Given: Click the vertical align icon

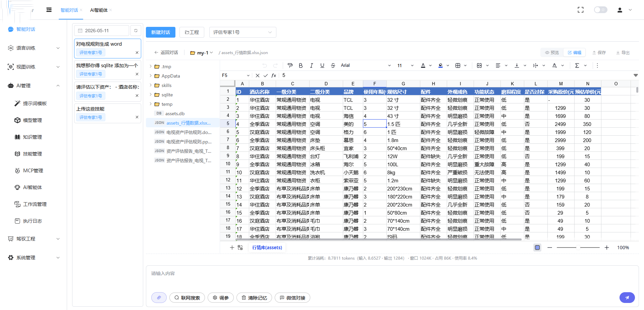Looking at the screenshot, I should pos(517,65).
